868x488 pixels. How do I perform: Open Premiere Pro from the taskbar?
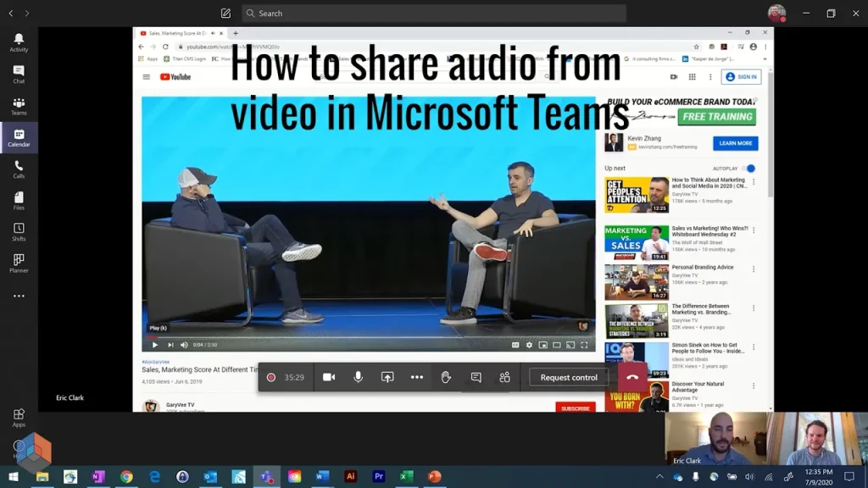pyautogui.click(x=379, y=476)
